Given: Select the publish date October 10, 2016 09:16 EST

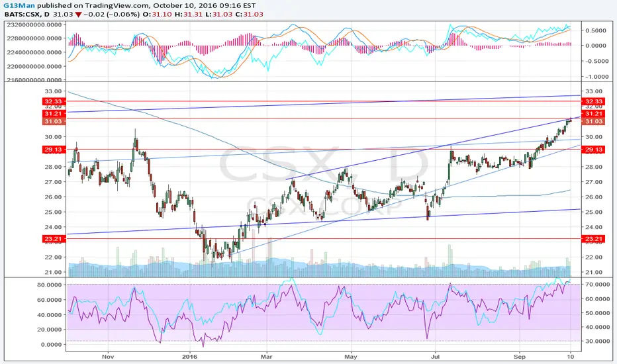Looking at the screenshot, I should [x=204, y=6].
